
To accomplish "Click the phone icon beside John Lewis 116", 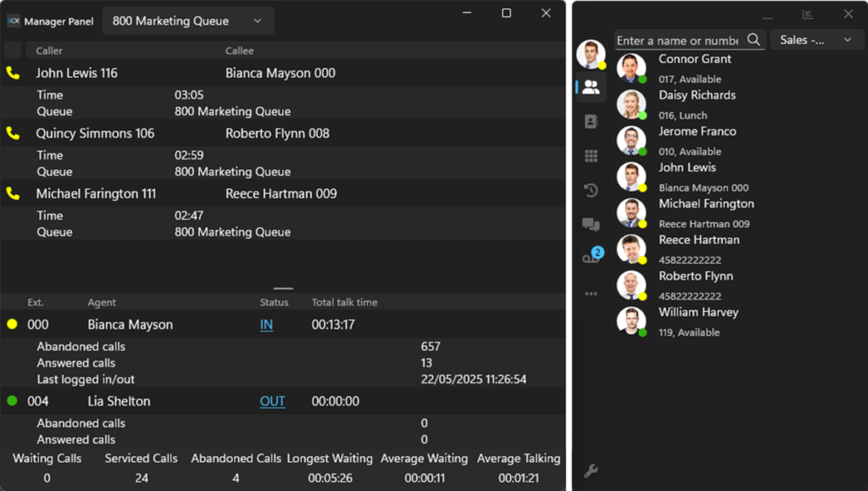I will point(13,73).
